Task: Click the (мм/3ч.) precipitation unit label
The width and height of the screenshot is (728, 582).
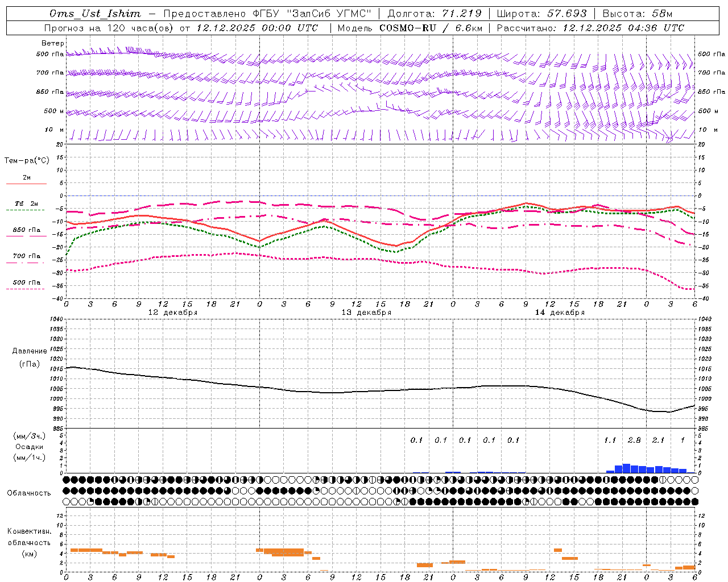Action: [x=30, y=436]
